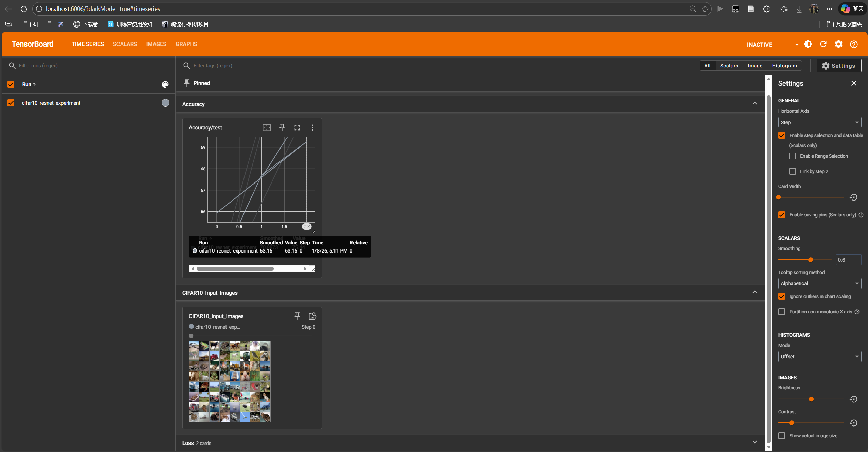868x452 pixels.
Task: Pin the Accuracy/test chart card
Action: 282,127
